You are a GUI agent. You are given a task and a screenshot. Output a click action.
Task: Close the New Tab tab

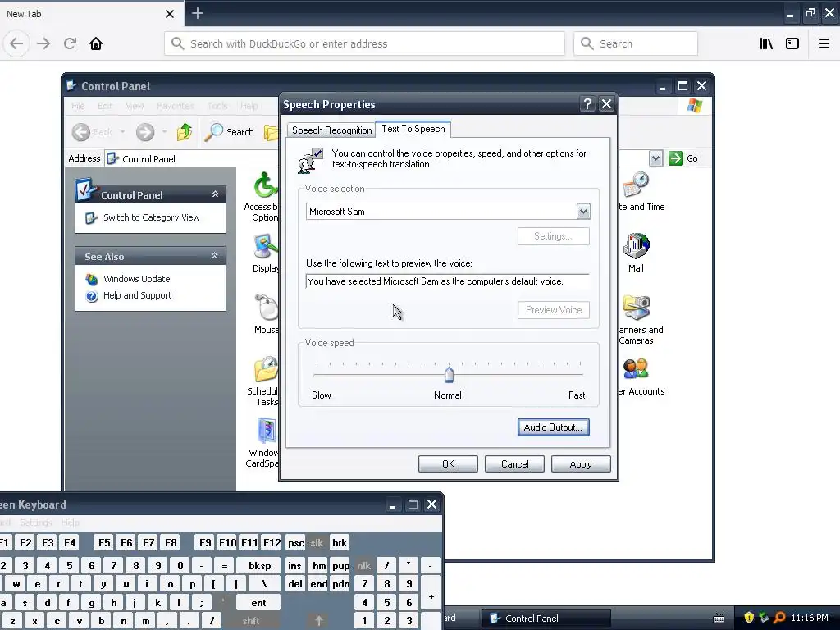[169, 14]
